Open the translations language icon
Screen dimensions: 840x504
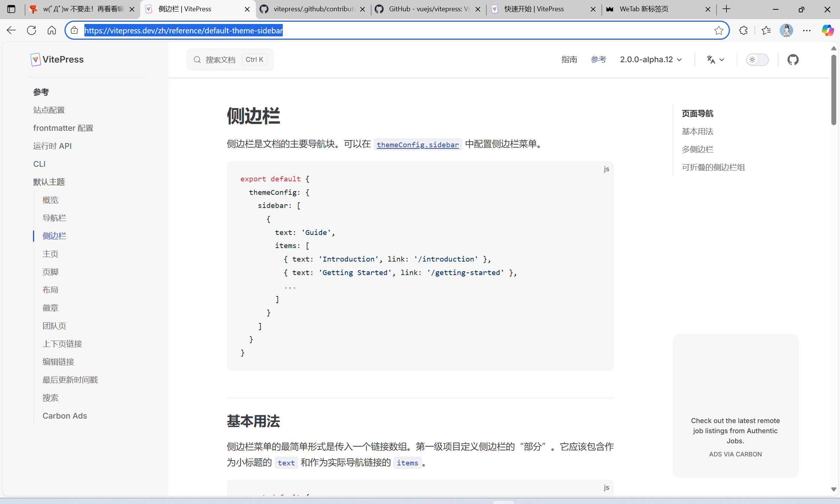point(711,60)
